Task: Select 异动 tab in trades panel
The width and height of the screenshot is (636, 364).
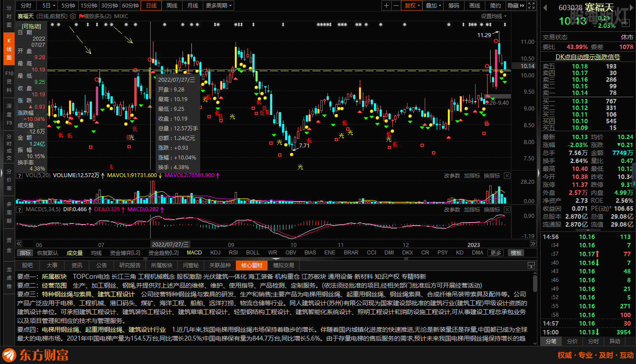Action: pos(614,341)
